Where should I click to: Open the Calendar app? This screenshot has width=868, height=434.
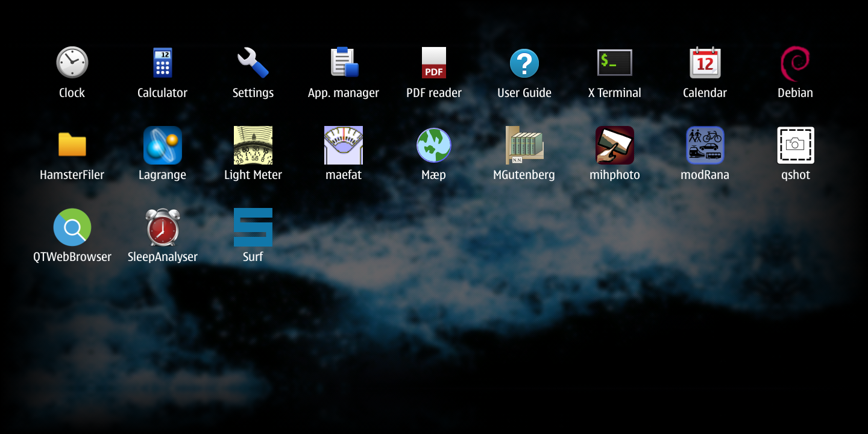coord(705,63)
